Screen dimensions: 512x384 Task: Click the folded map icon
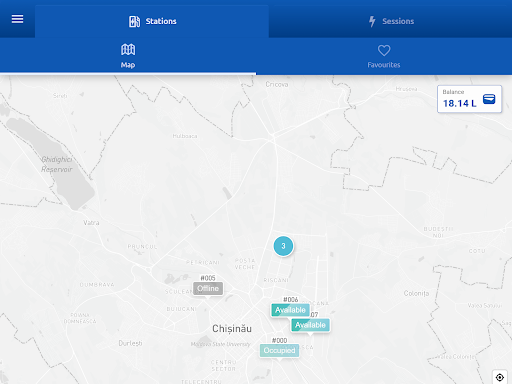(128, 50)
